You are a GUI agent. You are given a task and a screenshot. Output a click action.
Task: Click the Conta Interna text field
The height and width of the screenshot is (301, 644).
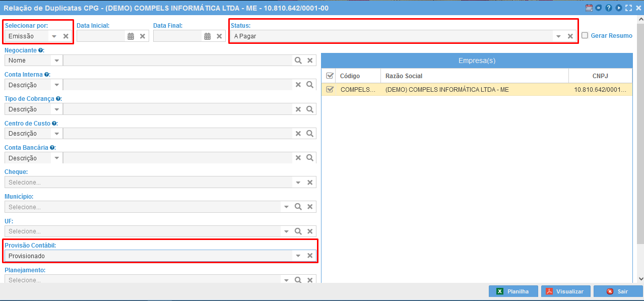pyautogui.click(x=178, y=84)
